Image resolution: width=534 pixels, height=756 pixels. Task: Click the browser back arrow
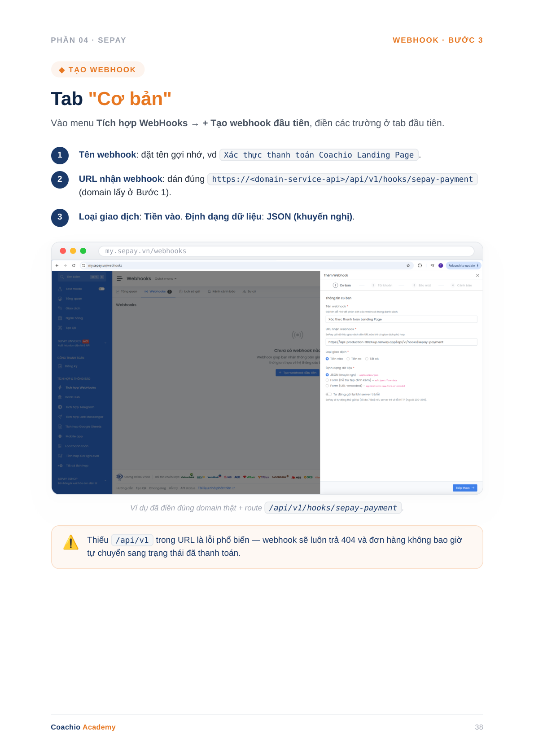(57, 265)
